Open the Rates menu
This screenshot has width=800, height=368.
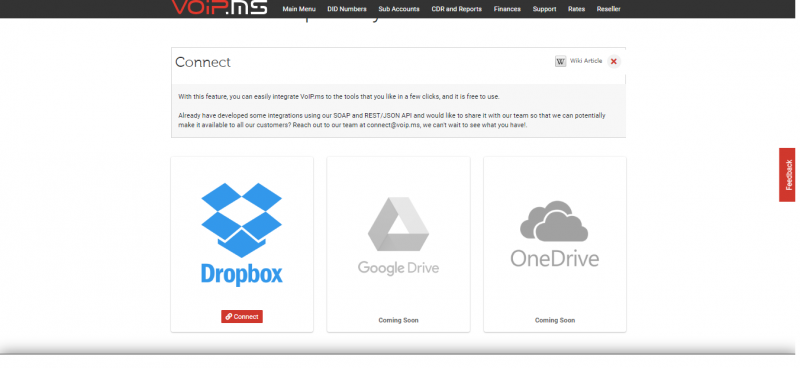577,9
